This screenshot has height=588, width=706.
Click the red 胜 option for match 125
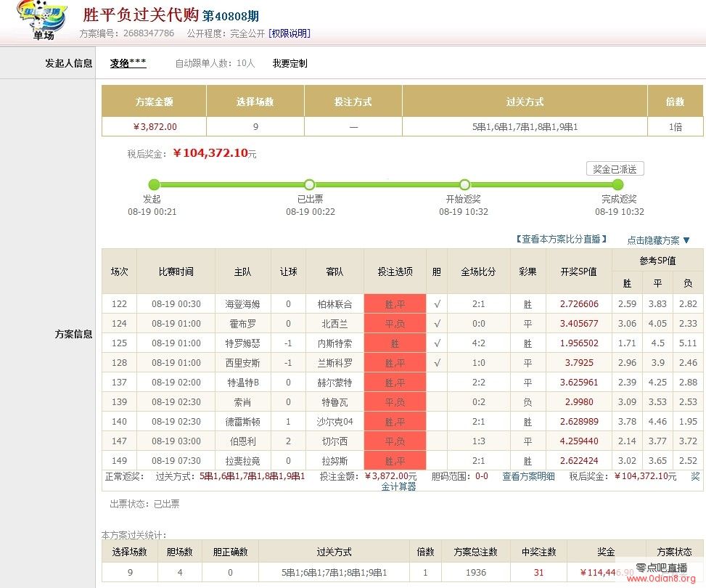(395, 343)
